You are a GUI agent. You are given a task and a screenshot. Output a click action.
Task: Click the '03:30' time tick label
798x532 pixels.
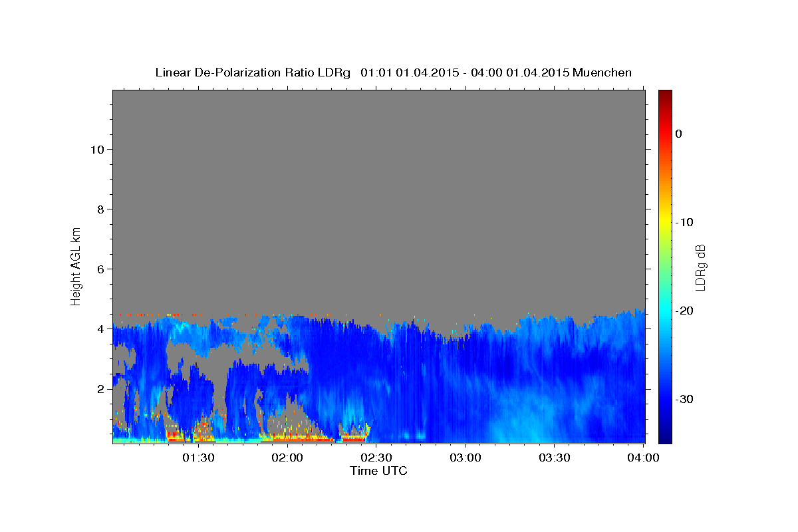[x=554, y=458]
